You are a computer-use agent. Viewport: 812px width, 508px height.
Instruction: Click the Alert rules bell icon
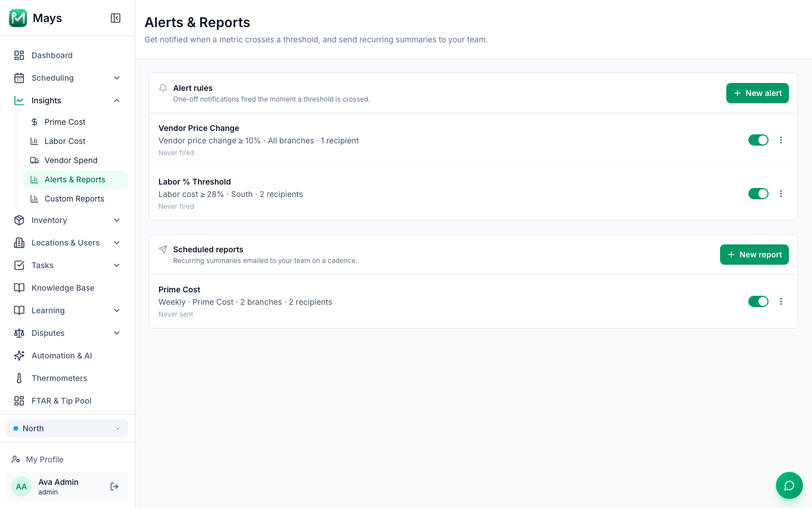(x=163, y=88)
